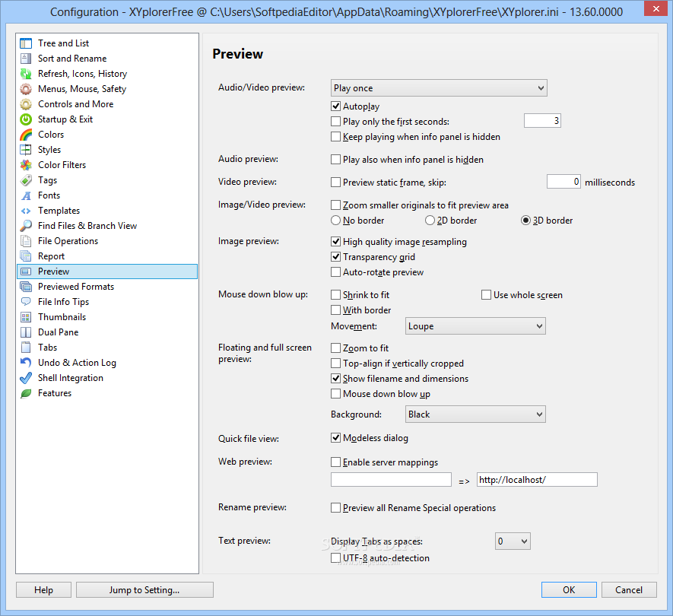This screenshot has width=673, height=616.
Task: Click the Colors rainbow icon
Action: [x=26, y=135]
